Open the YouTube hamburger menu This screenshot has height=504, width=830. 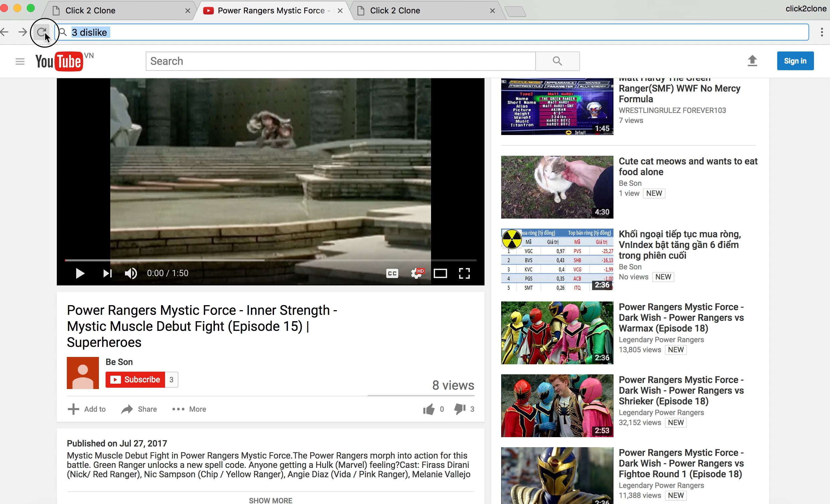[x=20, y=61]
